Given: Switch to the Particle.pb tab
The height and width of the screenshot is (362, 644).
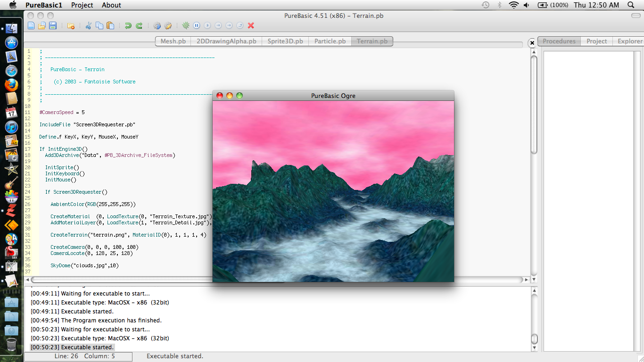Looking at the screenshot, I should 330,41.
